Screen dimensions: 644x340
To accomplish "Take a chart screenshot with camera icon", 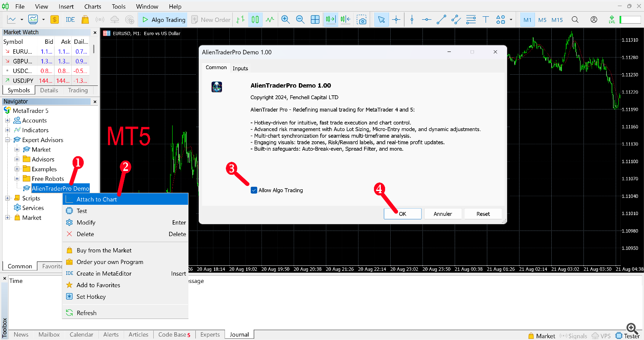I will pos(362,20).
